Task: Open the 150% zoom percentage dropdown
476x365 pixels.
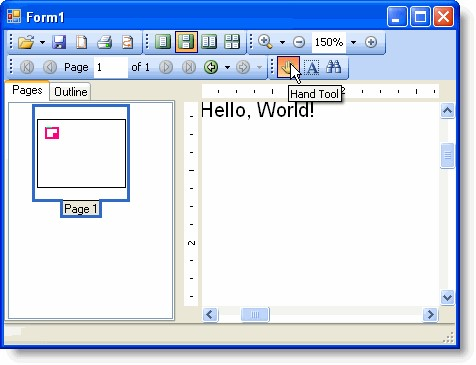Action: point(353,42)
